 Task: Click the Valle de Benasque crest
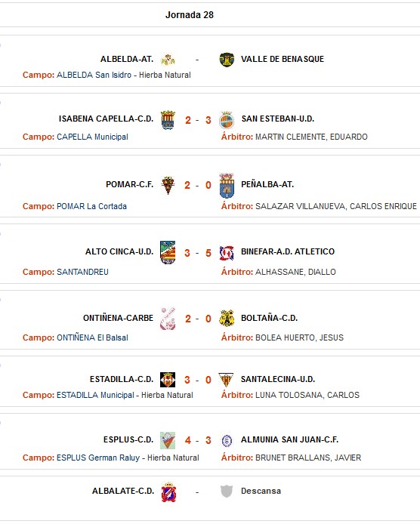(x=227, y=60)
